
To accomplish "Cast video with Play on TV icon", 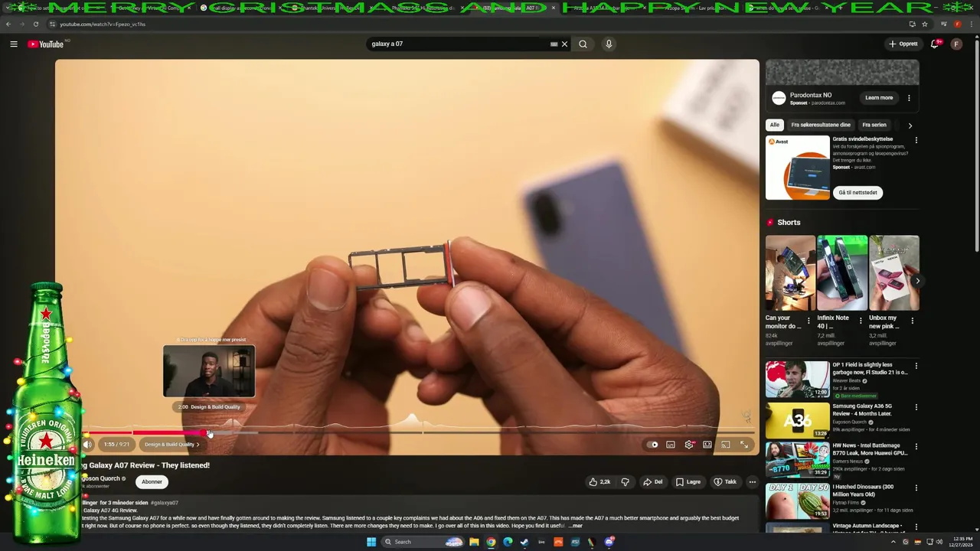I will coord(725,445).
